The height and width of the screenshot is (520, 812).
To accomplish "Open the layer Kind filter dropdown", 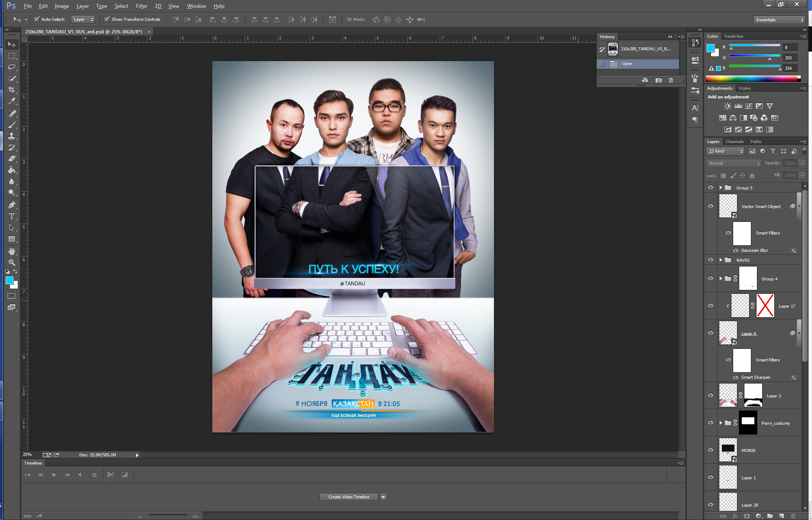I will 725,151.
